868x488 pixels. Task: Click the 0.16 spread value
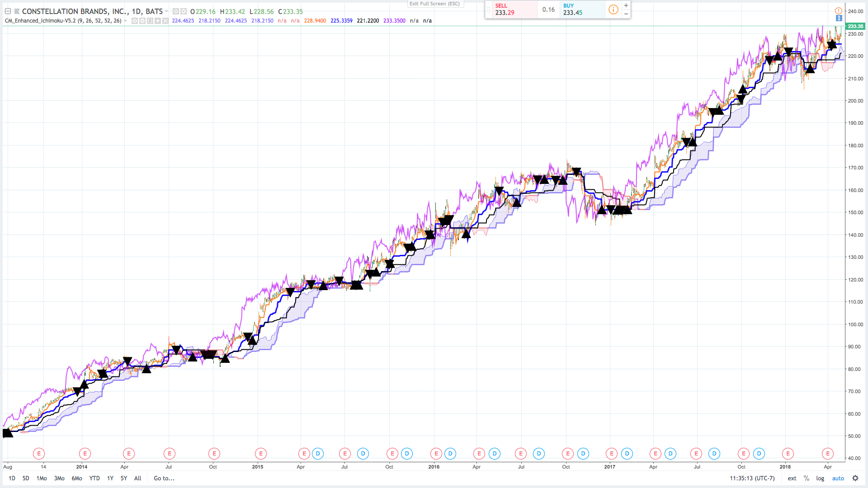pos(548,9)
